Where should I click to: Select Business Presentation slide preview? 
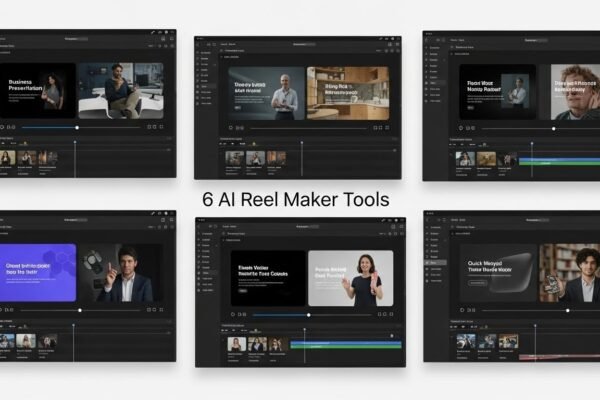[x=38, y=91]
